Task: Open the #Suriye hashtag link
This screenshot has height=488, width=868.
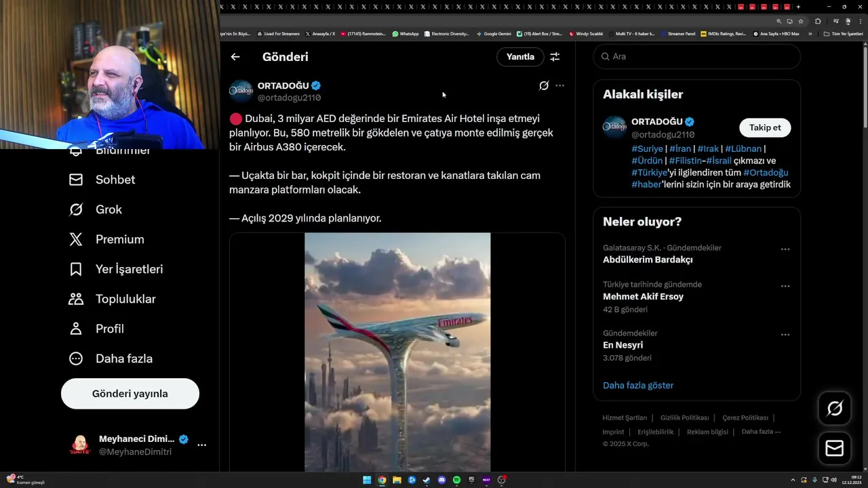Action: point(647,149)
